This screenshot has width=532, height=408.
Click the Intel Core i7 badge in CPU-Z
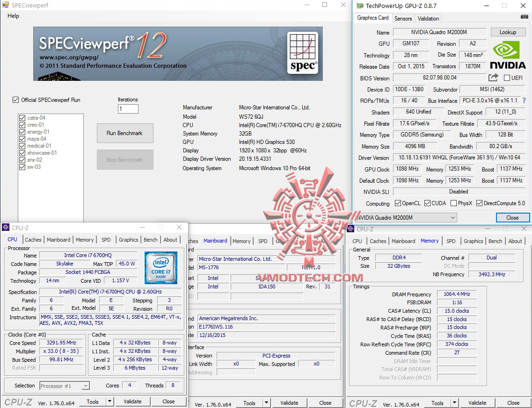coord(161,268)
